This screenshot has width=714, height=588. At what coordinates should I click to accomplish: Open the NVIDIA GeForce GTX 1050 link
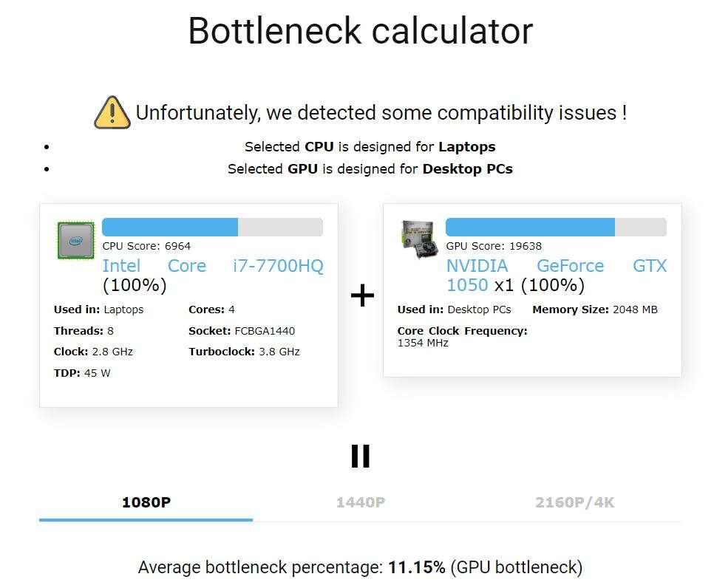[556, 275]
